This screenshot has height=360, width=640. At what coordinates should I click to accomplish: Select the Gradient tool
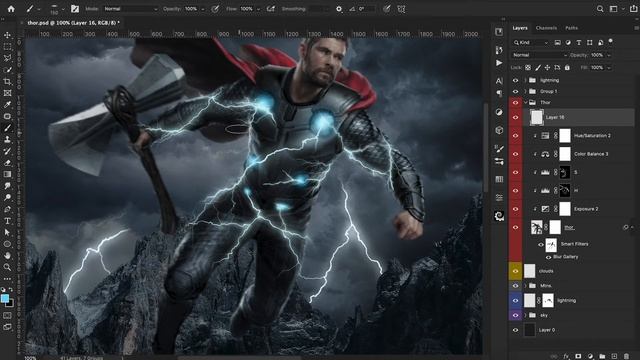point(7,174)
